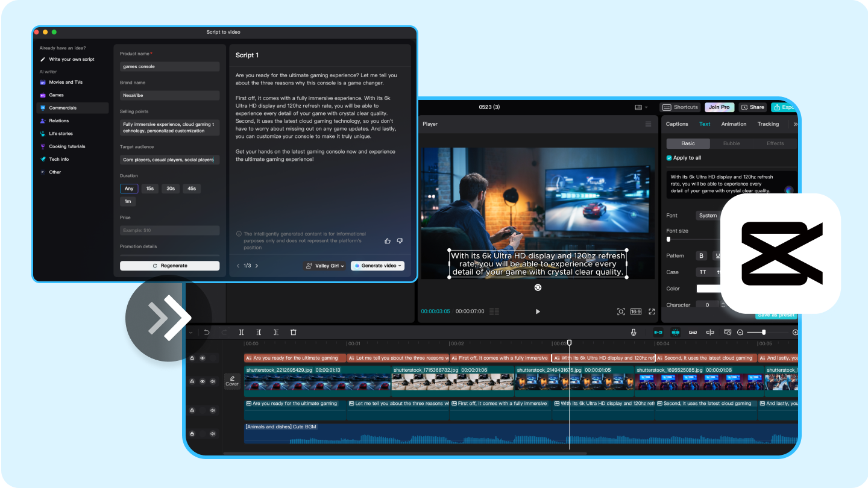Hide the caption text track with the eye icon
This screenshot has width=868, height=488.
point(203,358)
